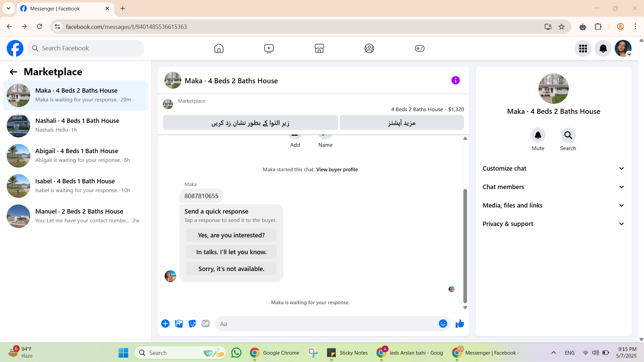Click the notifications bell in header

603,49
